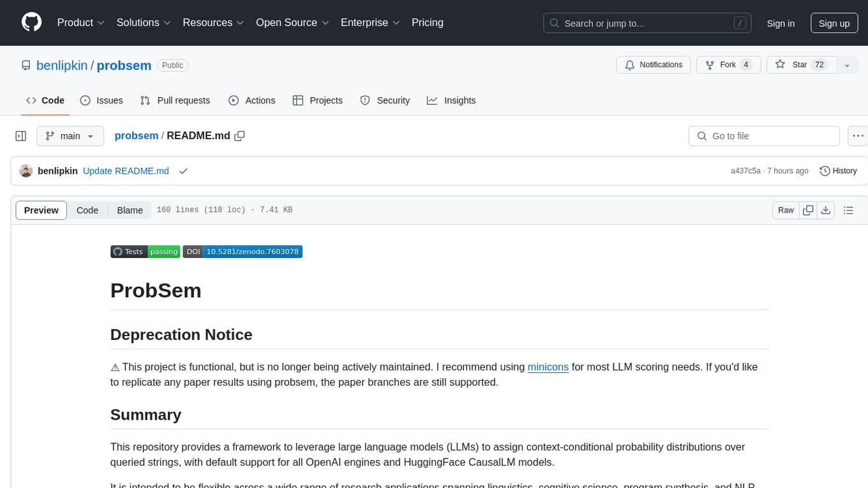Expand the Resources menu
868x488 pixels.
(213, 22)
